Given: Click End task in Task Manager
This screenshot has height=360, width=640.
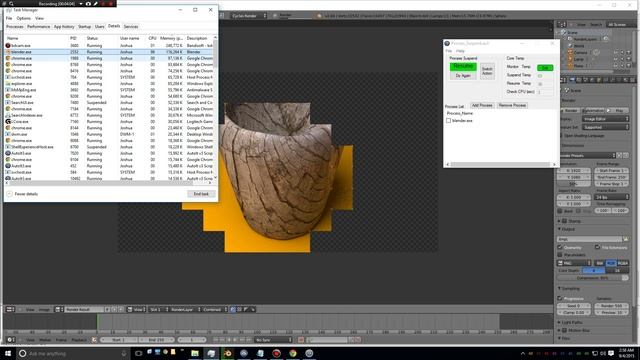Looking at the screenshot, I should [201, 194].
